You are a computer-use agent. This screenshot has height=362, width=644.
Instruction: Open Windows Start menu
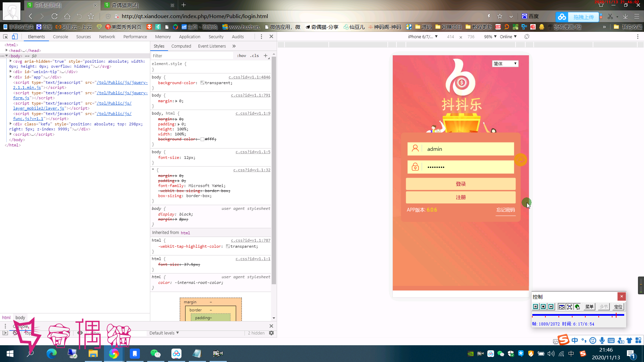tap(10, 354)
